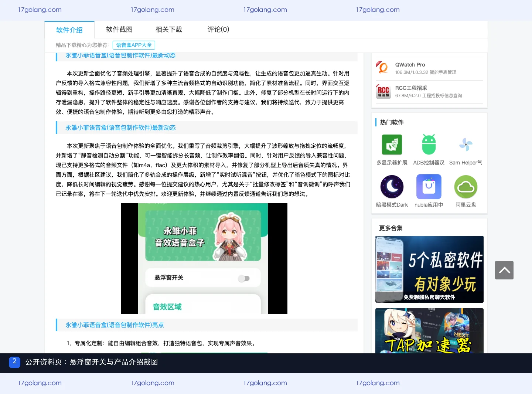Open the RCC工程招采 title link
The image size is (532, 394).
coord(411,88)
